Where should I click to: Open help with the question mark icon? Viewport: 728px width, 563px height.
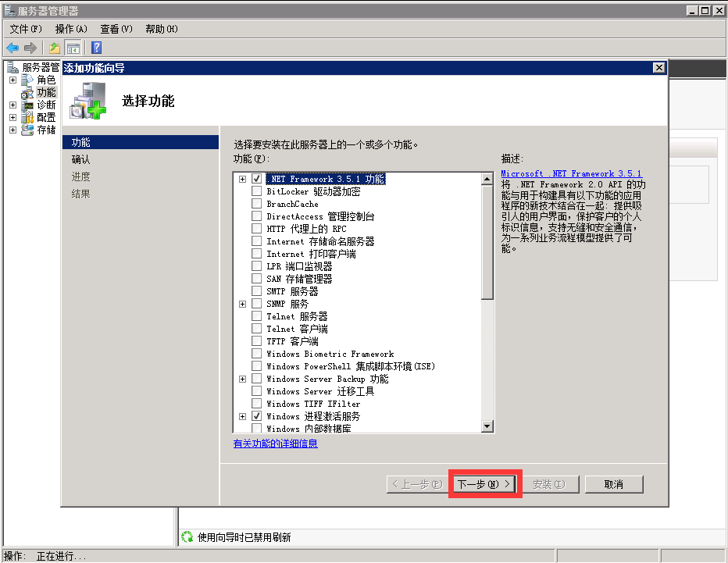(97, 48)
